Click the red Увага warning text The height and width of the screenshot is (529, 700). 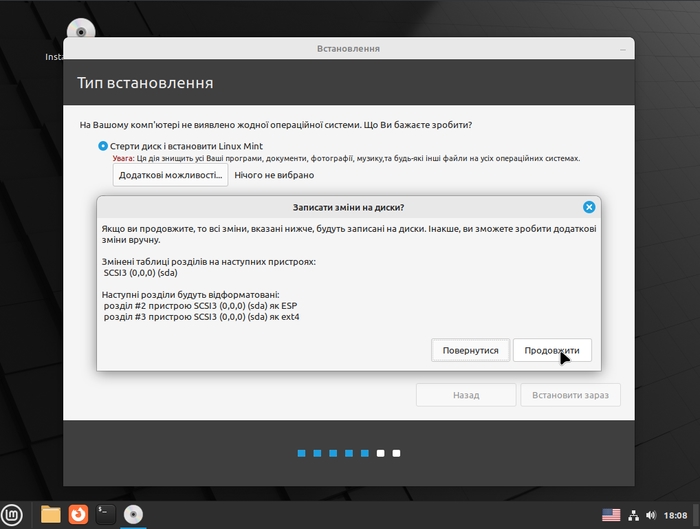click(123, 158)
